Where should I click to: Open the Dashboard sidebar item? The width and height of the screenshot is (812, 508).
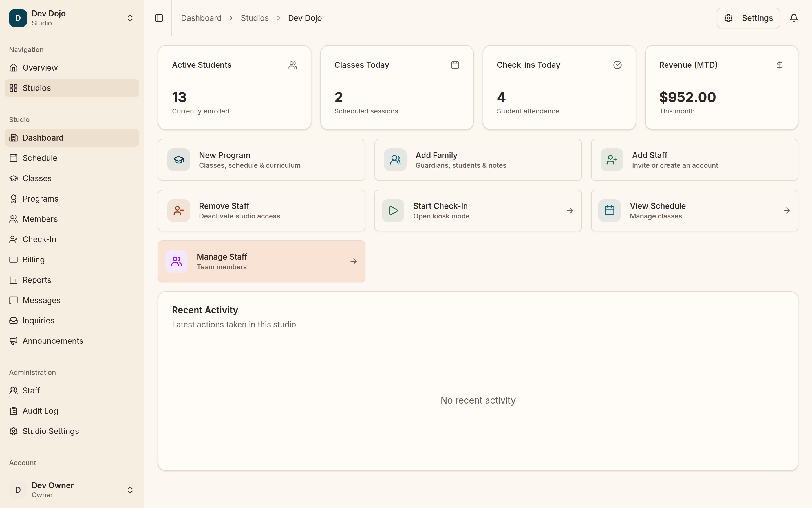(x=72, y=138)
